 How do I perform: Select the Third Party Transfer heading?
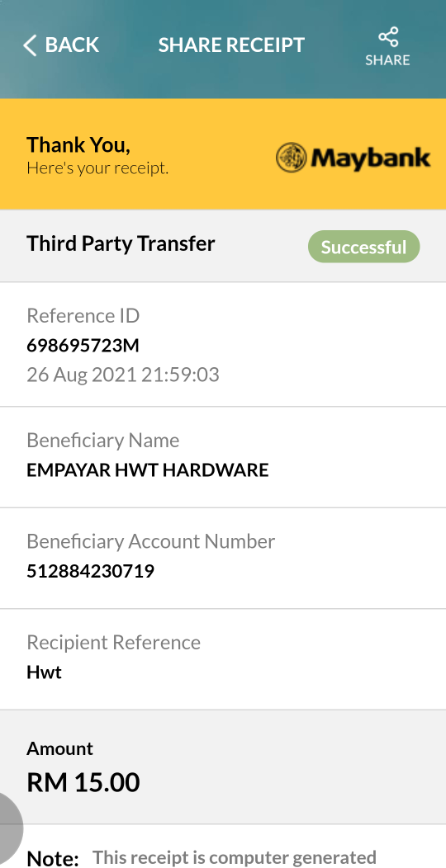click(x=121, y=243)
